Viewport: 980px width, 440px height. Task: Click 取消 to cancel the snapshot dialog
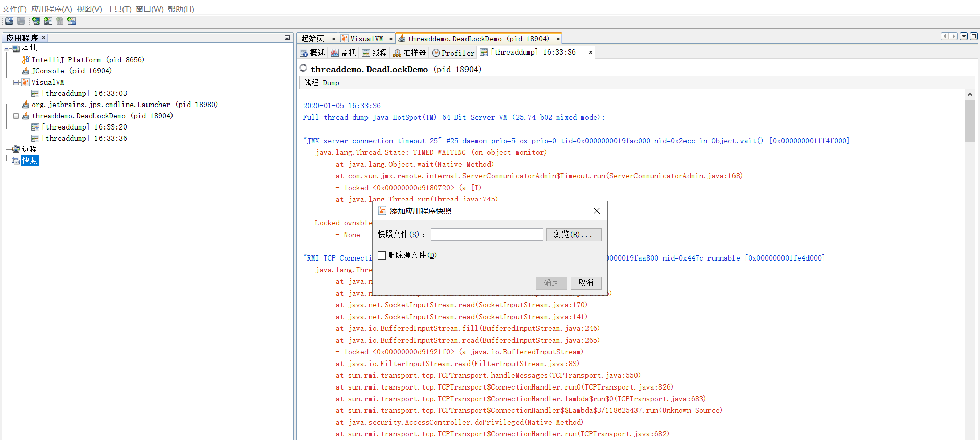(x=586, y=283)
